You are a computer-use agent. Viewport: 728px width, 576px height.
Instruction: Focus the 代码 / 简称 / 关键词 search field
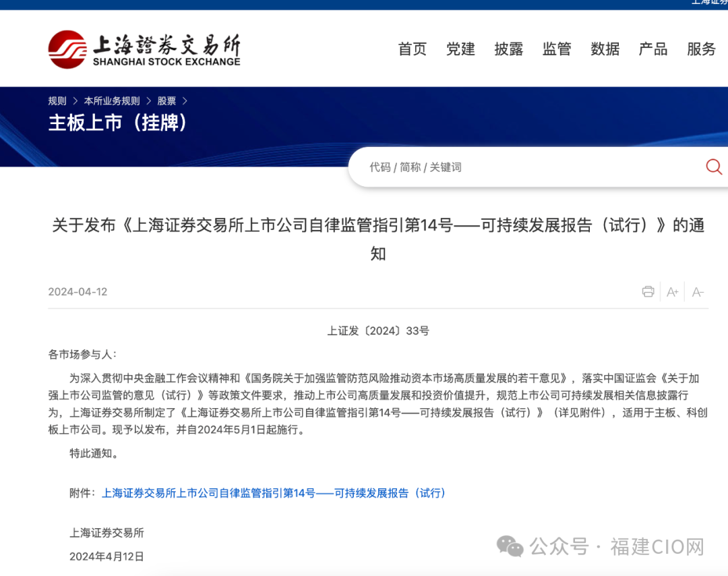pyautogui.click(x=526, y=167)
